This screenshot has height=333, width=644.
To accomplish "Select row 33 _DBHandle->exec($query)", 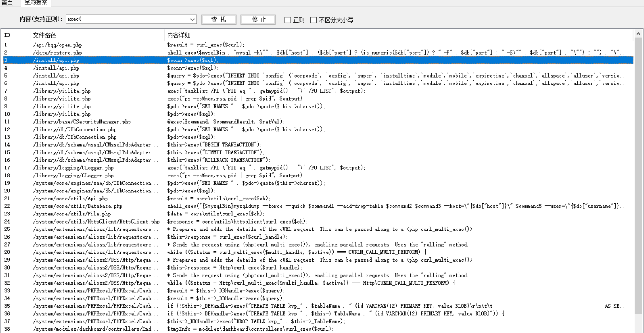I will pos(318,291).
